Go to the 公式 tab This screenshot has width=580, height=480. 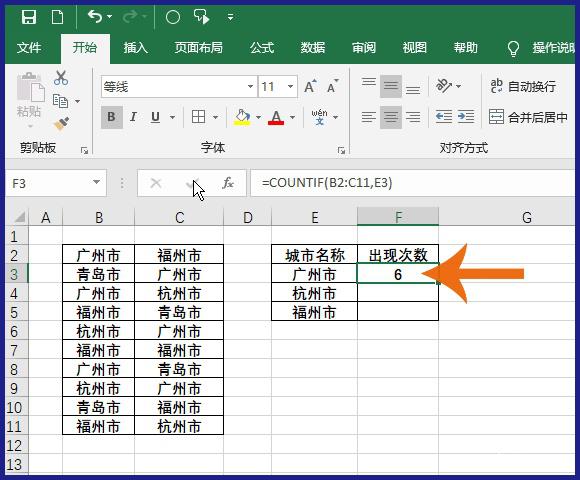[x=262, y=48]
